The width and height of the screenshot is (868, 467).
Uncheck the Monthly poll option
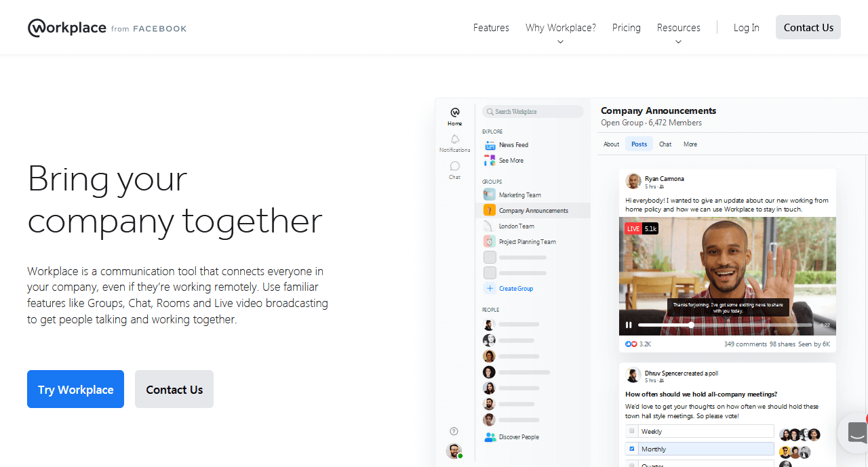pos(632,449)
